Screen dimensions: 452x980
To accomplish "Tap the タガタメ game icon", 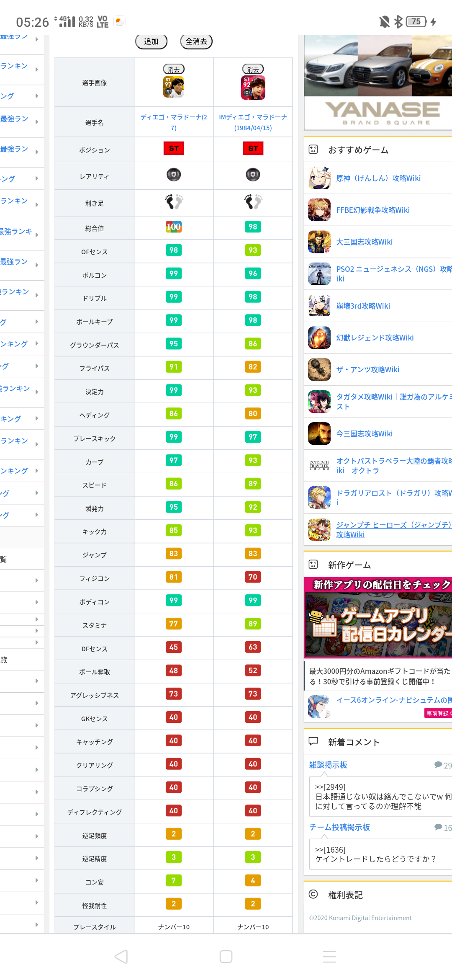I will [x=319, y=402].
